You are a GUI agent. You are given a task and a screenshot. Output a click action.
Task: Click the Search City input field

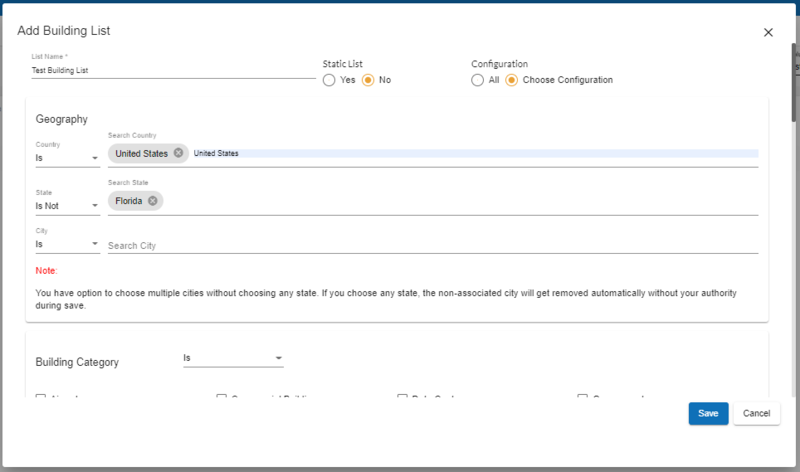pyautogui.click(x=430, y=246)
